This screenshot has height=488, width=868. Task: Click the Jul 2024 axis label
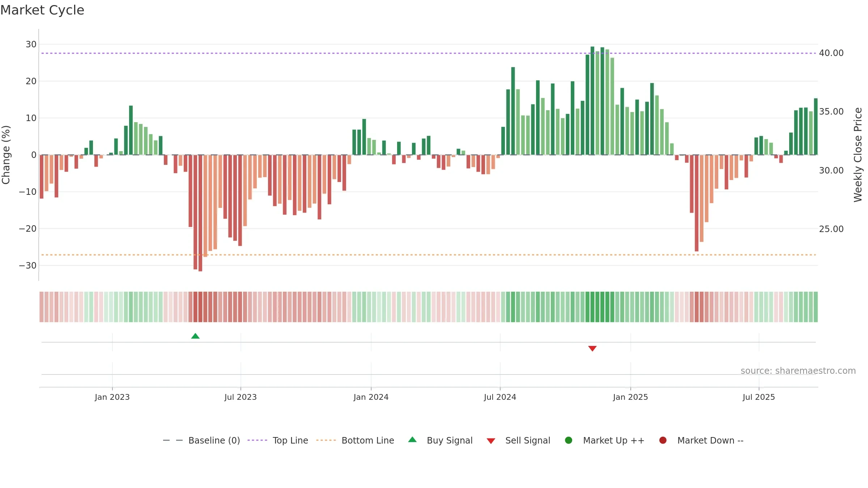[x=500, y=397]
